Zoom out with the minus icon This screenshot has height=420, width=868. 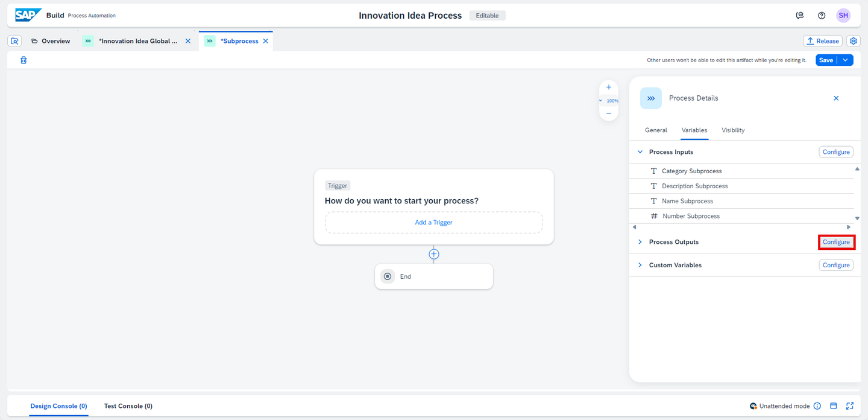click(609, 113)
